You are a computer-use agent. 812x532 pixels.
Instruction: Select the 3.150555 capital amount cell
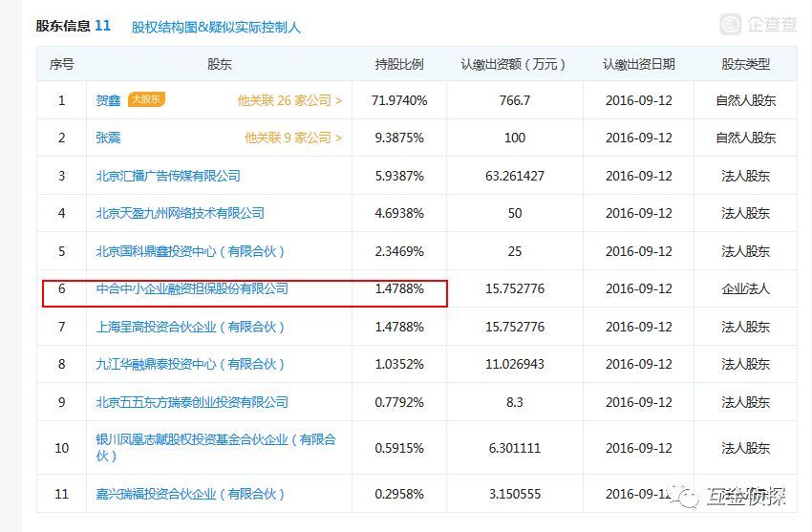(x=515, y=494)
